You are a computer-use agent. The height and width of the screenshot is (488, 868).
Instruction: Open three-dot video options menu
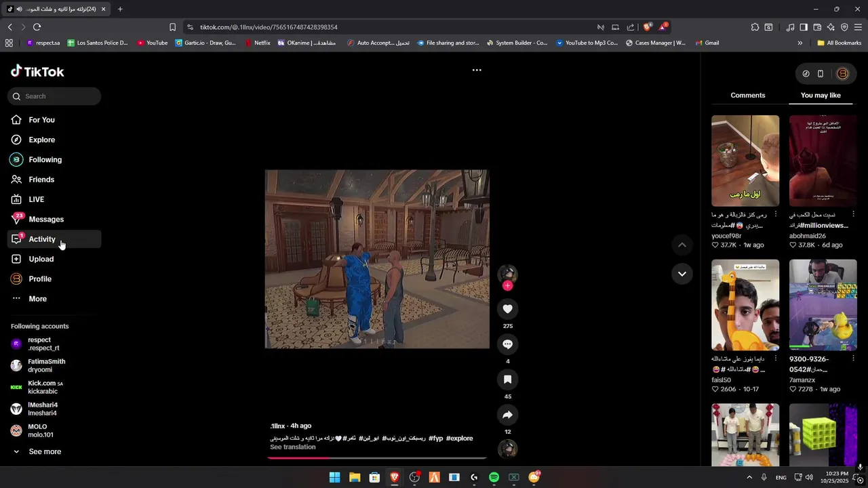click(477, 70)
